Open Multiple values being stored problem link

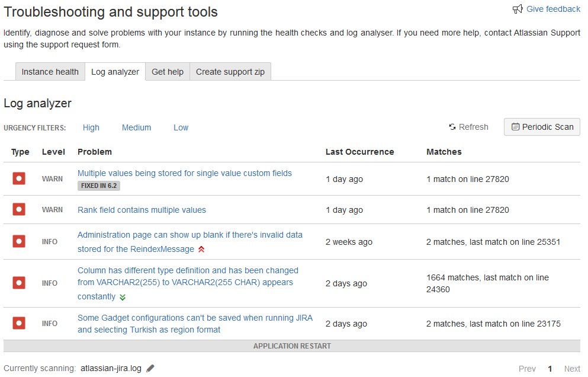click(x=185, y=173)
